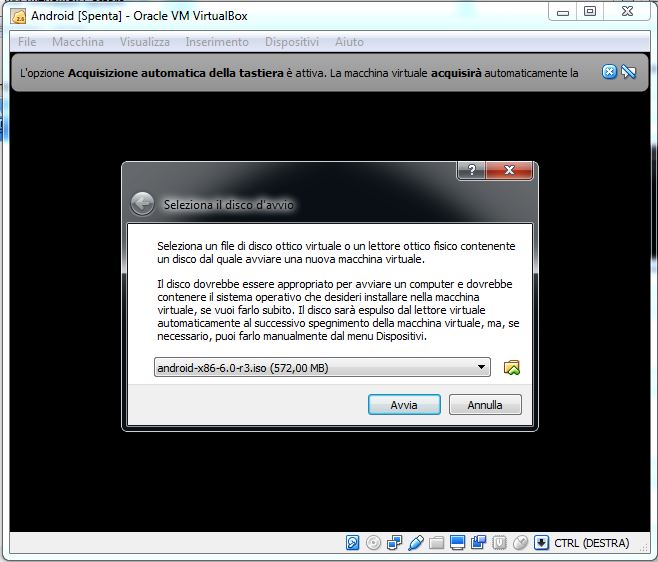Click the keyboard capture arrow indicator
Viewport: 658px width, 562px height.
541,543
